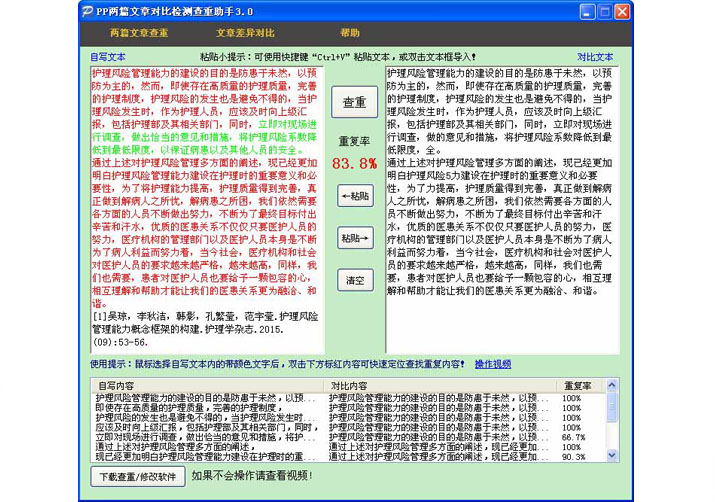Click the results list scroll-down arrow
715x502 pixels.
click(612, 455)
